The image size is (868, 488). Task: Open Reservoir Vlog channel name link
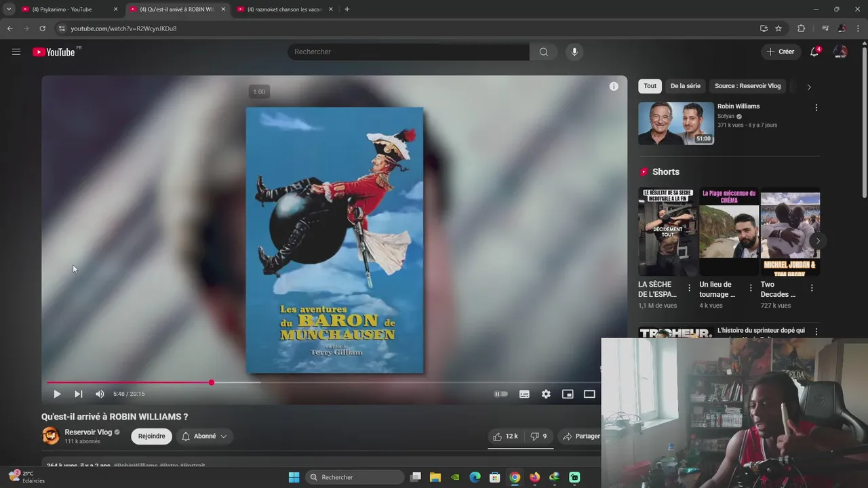click(x=88, y=432)
